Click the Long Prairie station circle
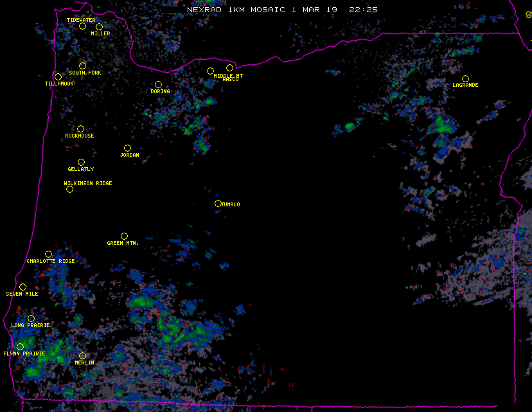532x412 pixels. (31, 318)
